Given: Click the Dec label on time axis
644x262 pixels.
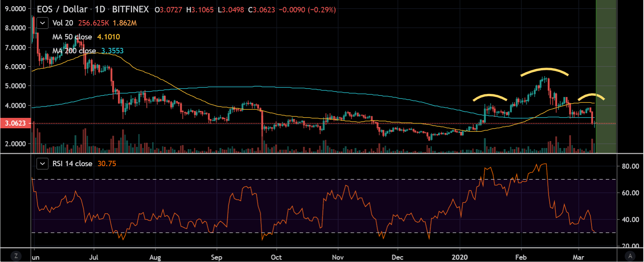Looking at the screenshot, I should tap(397, 257).
